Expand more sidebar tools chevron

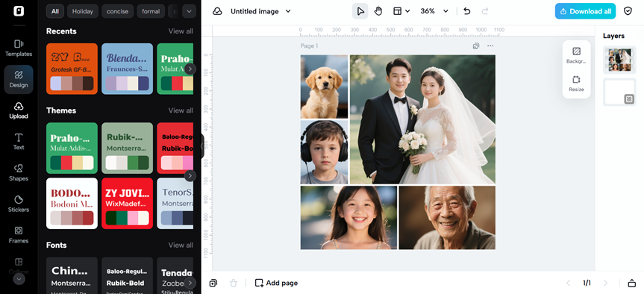coord(19,279)
